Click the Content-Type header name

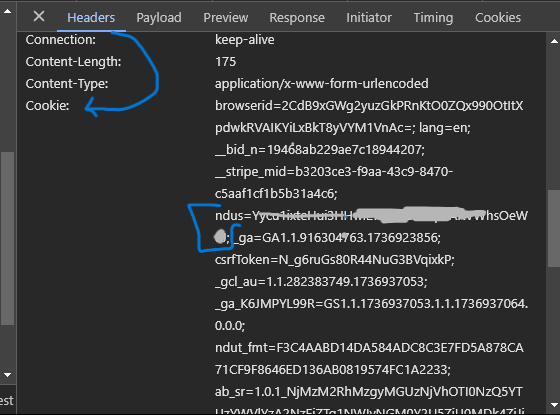pyautogui.click(x=67, y=84)
